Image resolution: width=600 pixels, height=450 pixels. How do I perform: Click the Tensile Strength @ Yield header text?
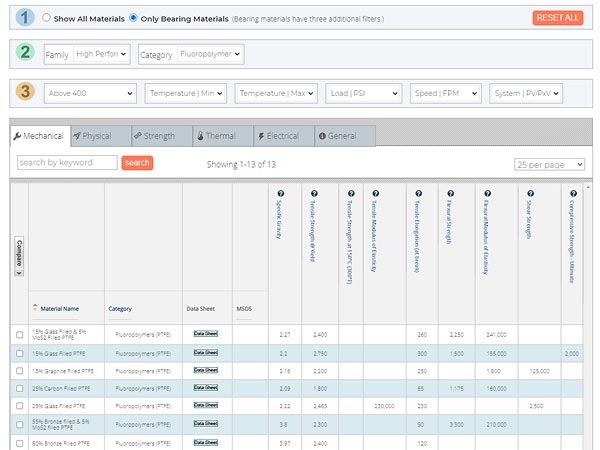pos(313,231)
